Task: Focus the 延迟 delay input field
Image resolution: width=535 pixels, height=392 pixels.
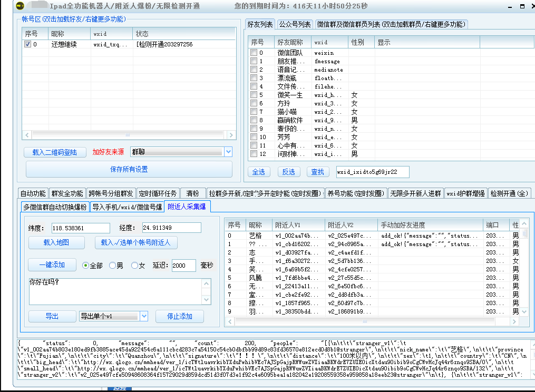Action: [x=183, y=266]
